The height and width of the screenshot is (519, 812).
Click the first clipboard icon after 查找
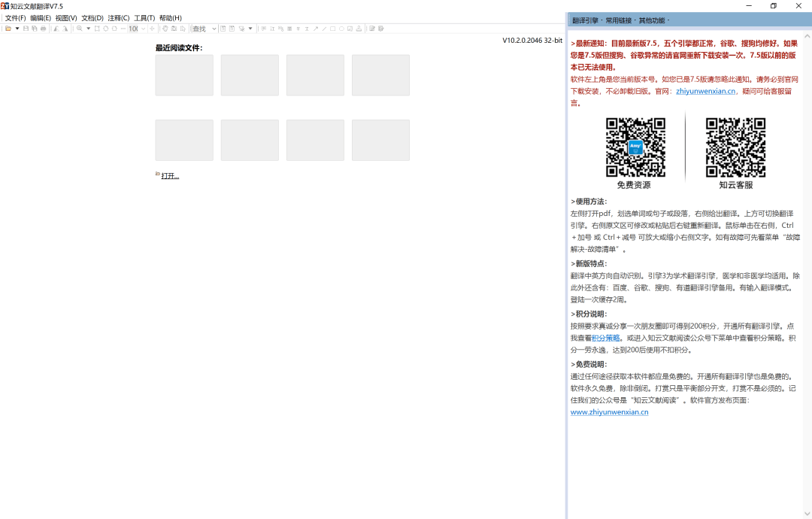pyautogui.click(x=223, y=29)
